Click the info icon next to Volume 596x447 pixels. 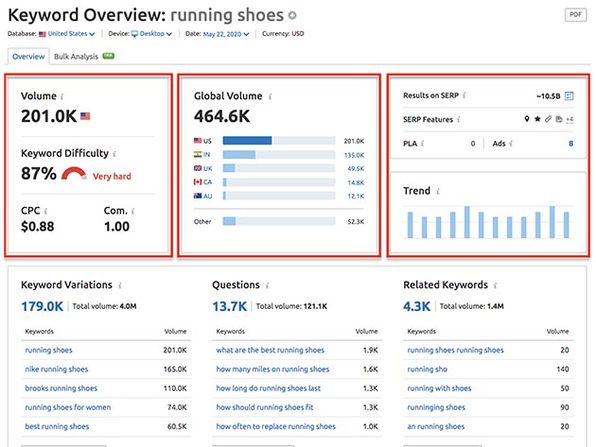point(62,97)
